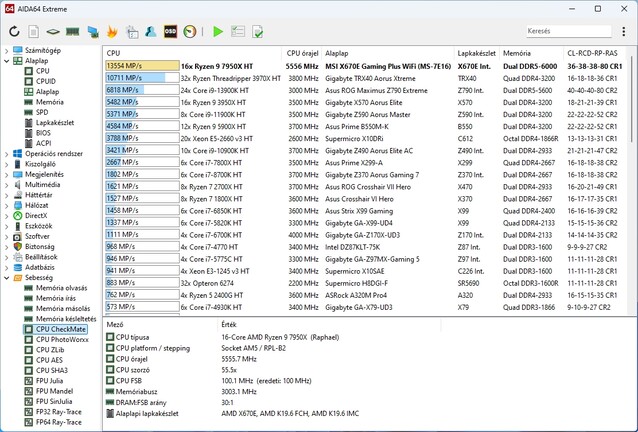Open the Report page icon in toolbar
The width and height of the screenshot is (638, 432).
tap(33, 31)
